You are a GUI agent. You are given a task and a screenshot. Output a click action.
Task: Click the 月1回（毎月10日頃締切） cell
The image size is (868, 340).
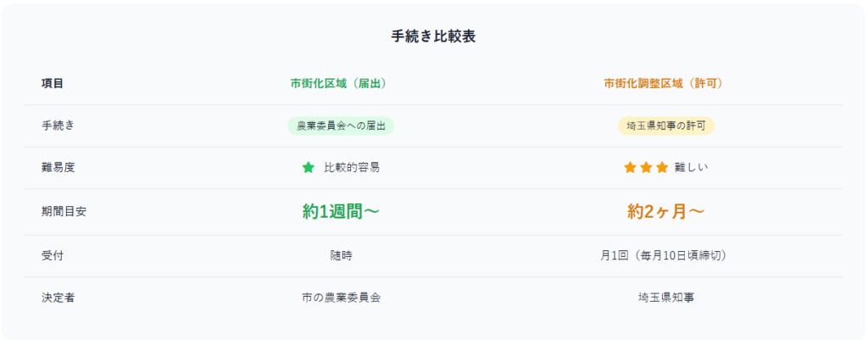coord(664,256)
